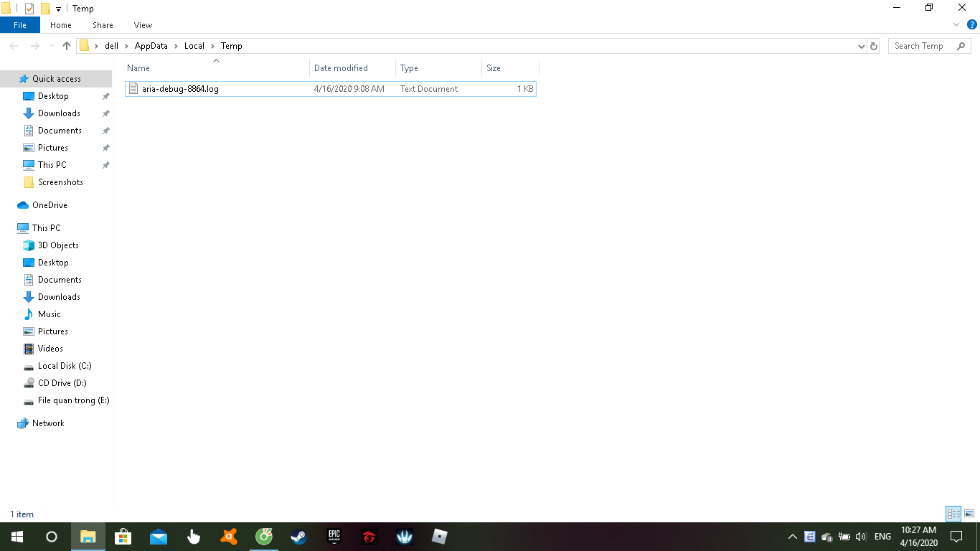The image size is (980, 551).
Task: Click the Up one level arrow
Action: pyautogui.click(x=67, y=46)
